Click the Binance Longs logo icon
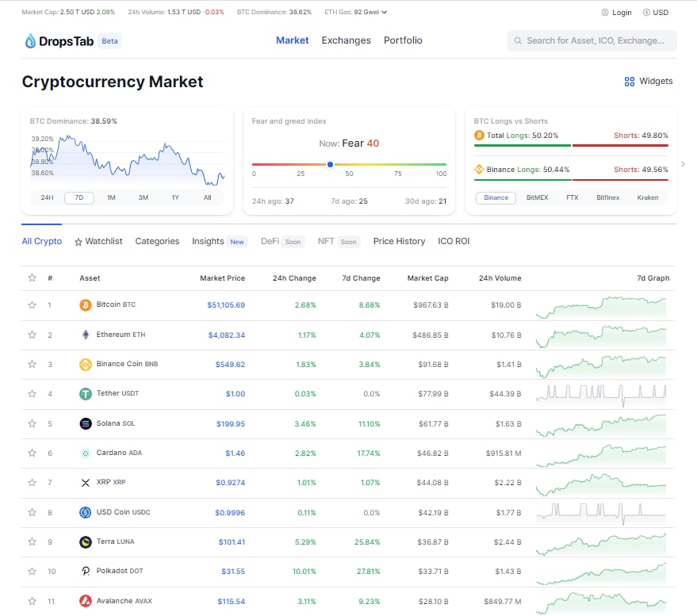Image resolution: width=697 pixels, height=616 pixels. click(x=479, y=170)
